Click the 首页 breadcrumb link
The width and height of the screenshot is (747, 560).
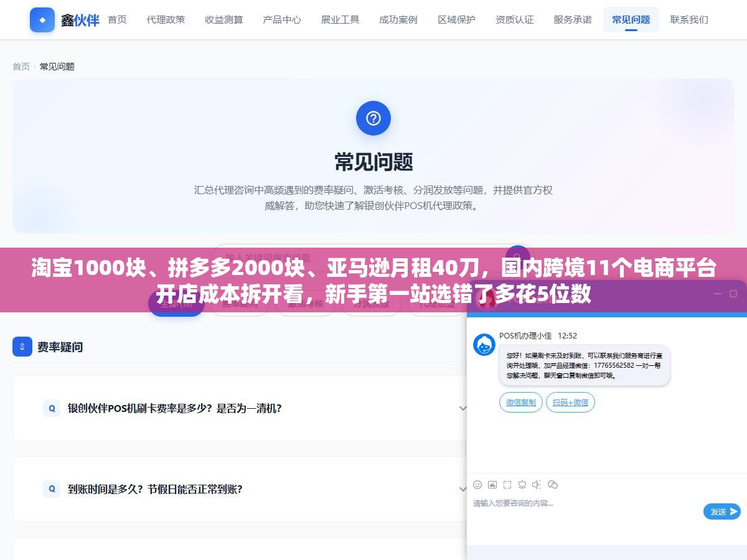click(21, 67)
